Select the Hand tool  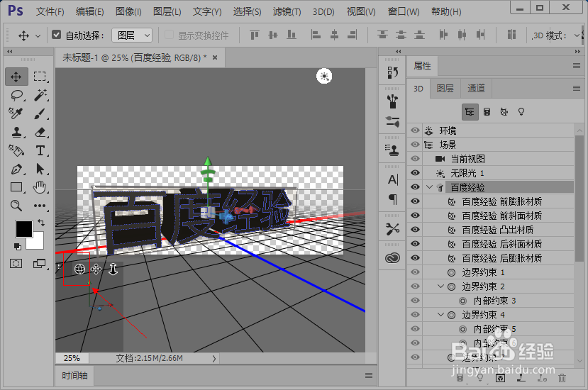click(40, 187)
